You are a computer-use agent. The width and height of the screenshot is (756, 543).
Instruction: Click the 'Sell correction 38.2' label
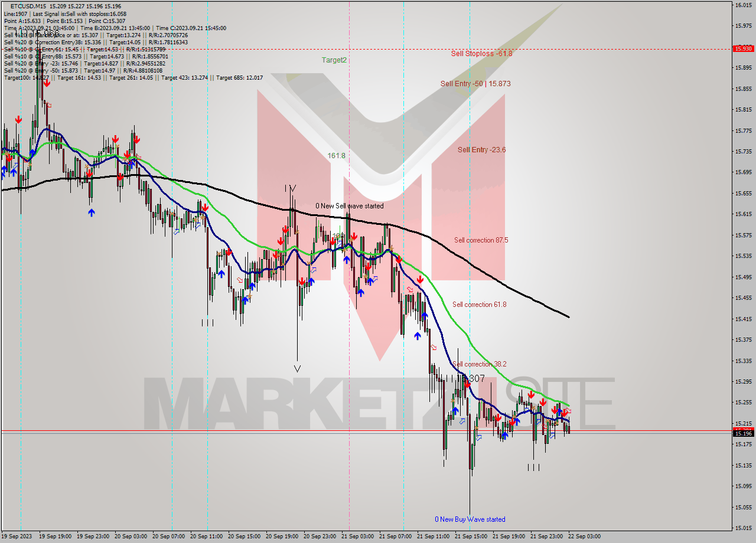[x=479, y=364]
